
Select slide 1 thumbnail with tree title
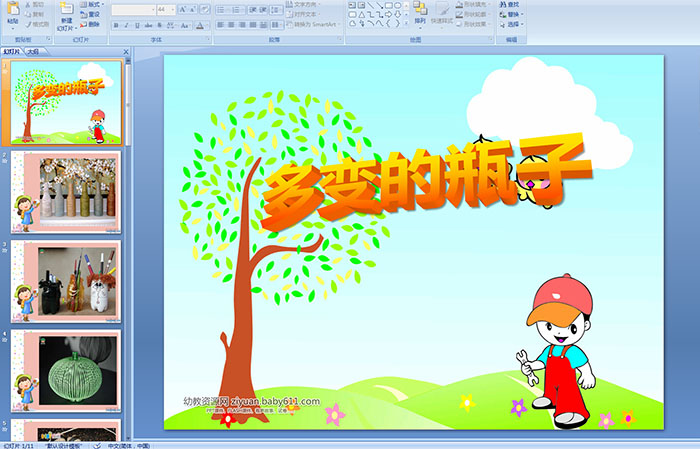point(66,102)
